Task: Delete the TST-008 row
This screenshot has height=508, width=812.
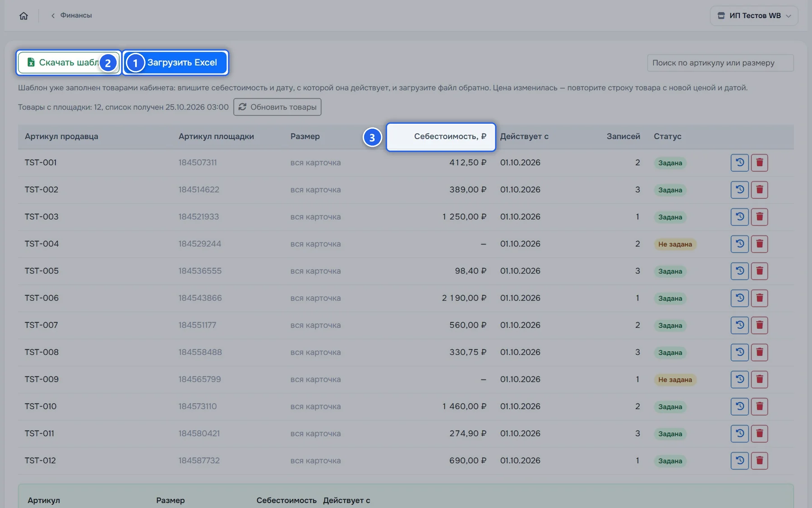Action: 760,352
